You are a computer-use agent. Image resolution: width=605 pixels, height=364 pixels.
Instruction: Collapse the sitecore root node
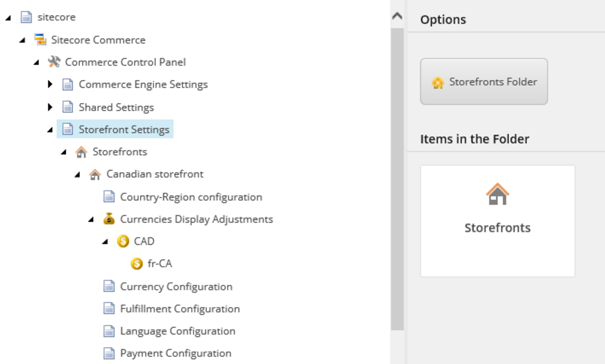pyautogui.click(x=8, y=17)
